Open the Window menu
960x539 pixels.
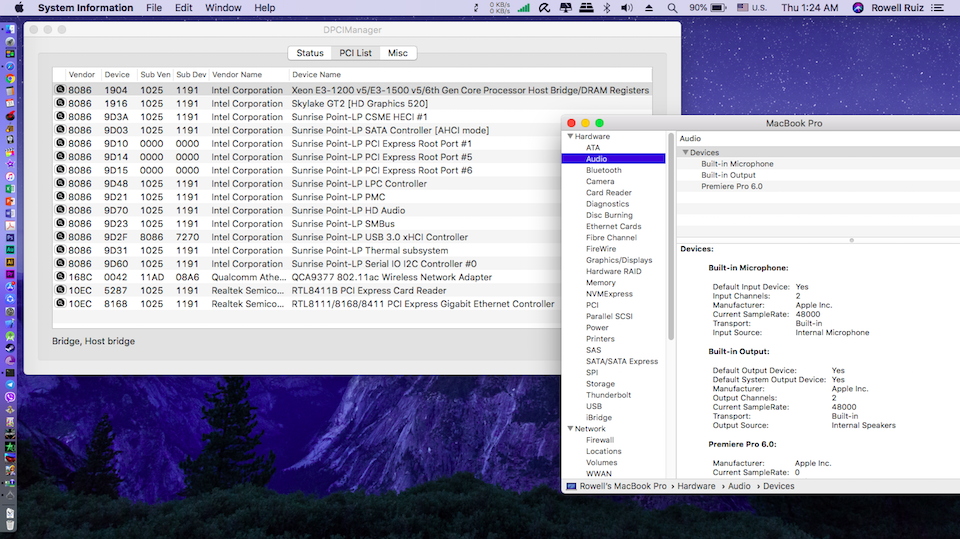pos(223,8)
